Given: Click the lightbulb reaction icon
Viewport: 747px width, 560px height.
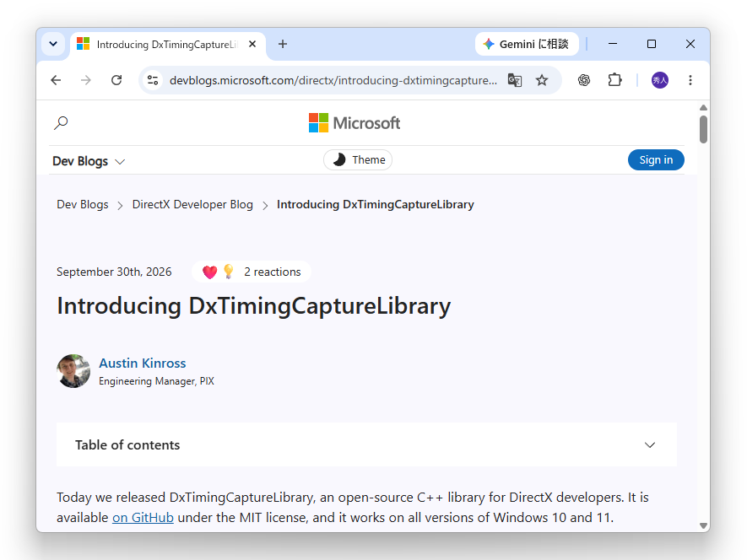Looking at the screenshot, I should click(229, 272).
